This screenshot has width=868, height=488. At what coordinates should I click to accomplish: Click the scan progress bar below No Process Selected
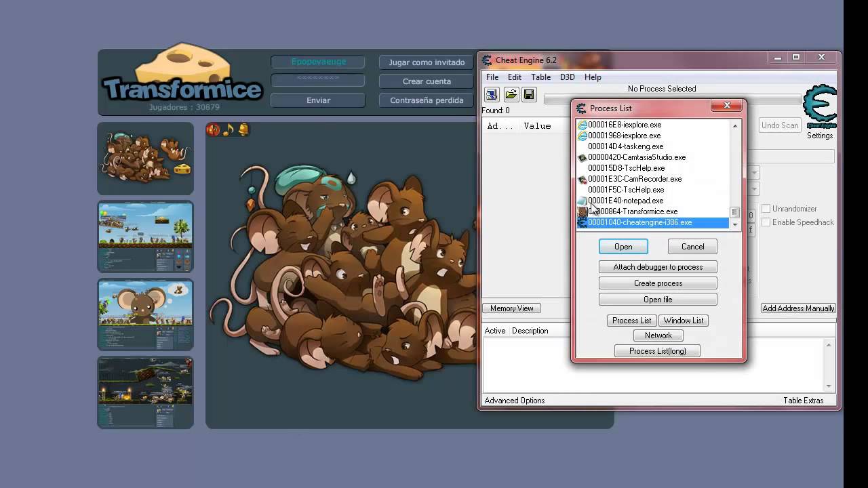pos(671,100)
